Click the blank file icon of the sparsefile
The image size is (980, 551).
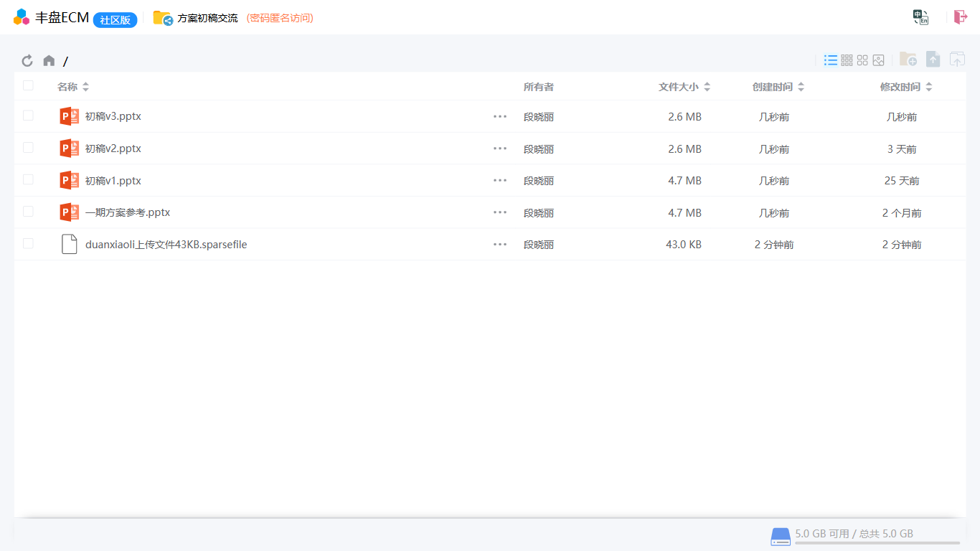[x=70, y=245]
